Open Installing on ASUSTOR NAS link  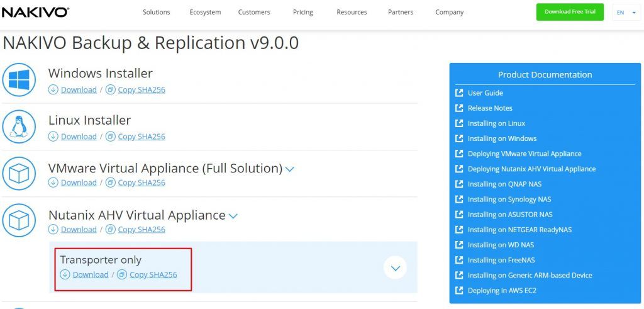pyautogui.click(x=510, y=215)
